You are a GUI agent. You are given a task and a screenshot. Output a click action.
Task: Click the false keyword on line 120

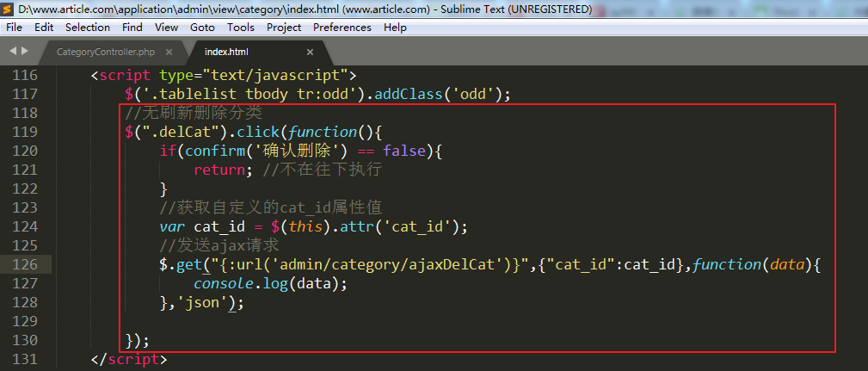point(403,151)
